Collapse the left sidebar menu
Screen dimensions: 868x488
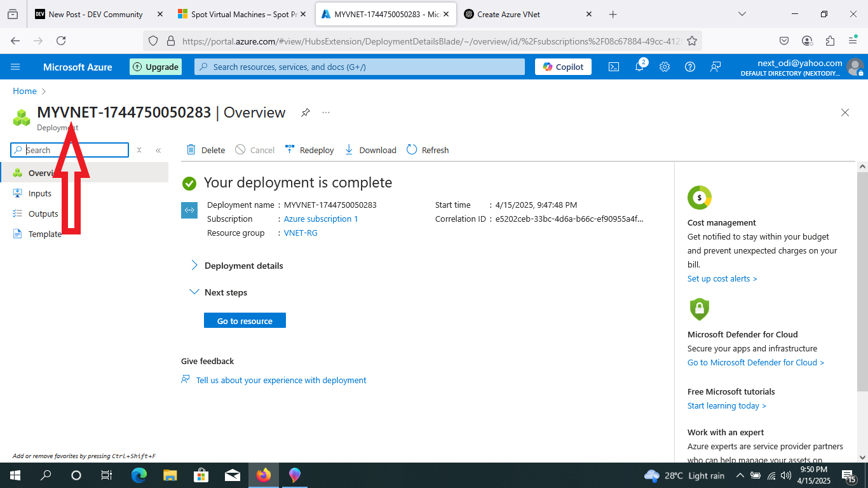pyautogui.click(x=158, y=150)
